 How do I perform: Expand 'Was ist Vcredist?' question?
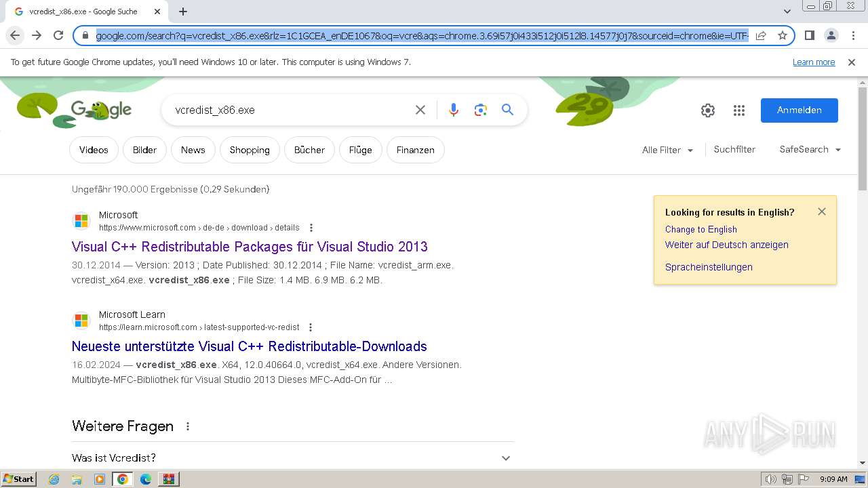pos(293,458)
